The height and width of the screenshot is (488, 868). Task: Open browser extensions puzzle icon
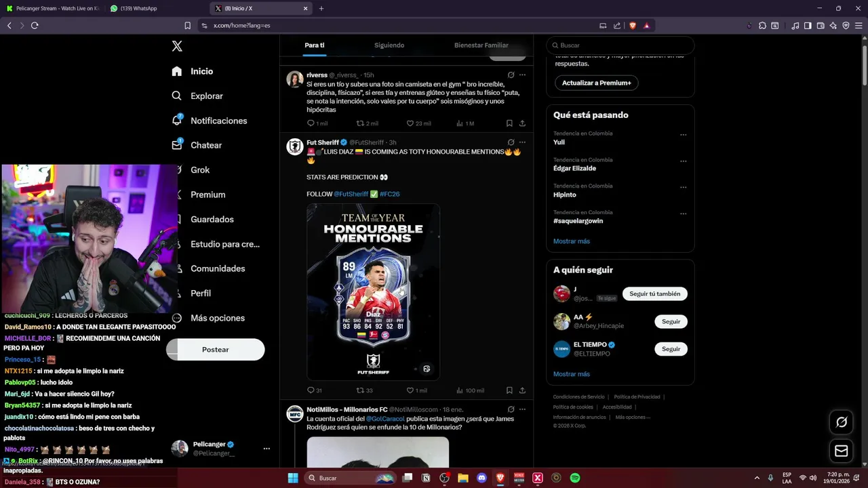tap(762, 25)
